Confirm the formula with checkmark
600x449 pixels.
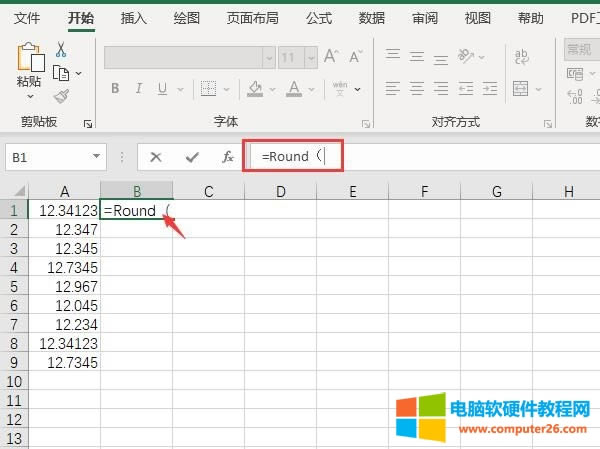click(x=192, y=157)
